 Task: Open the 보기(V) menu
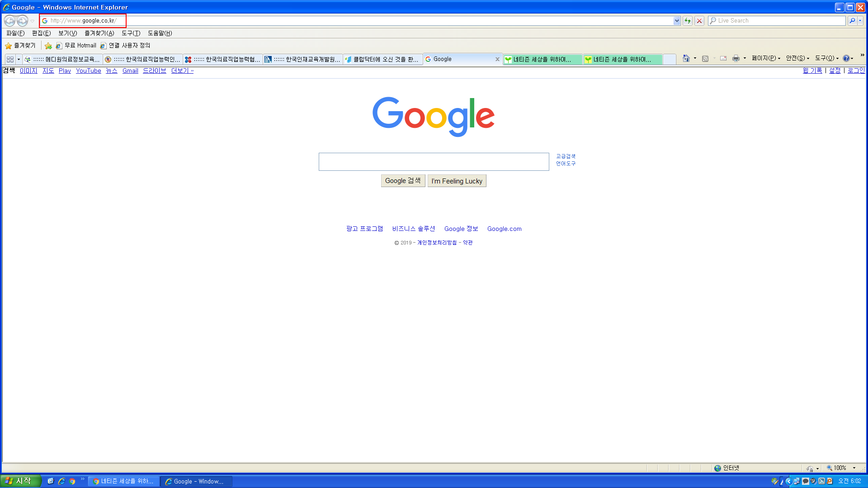(x=68, y=33)
